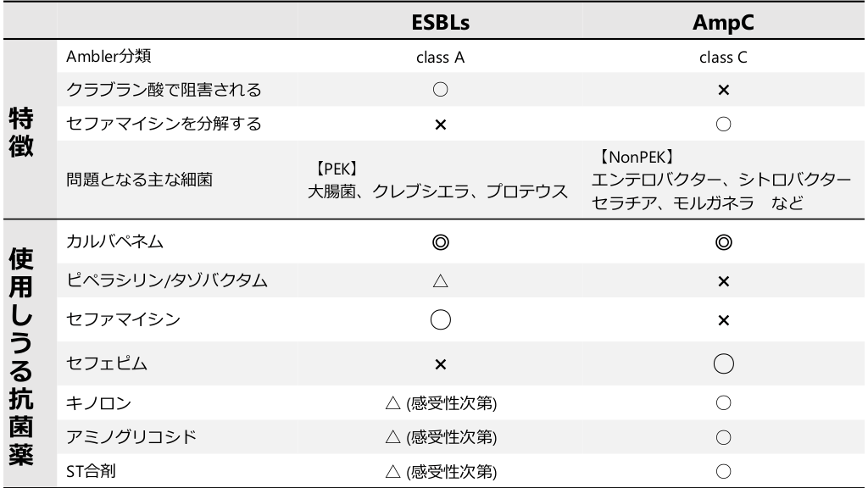Image resolution: width=868 pixels, height=488 pixels.
Task: Click the circle for クラブラン酸 under ESBLs
Action: coord(439,89)
